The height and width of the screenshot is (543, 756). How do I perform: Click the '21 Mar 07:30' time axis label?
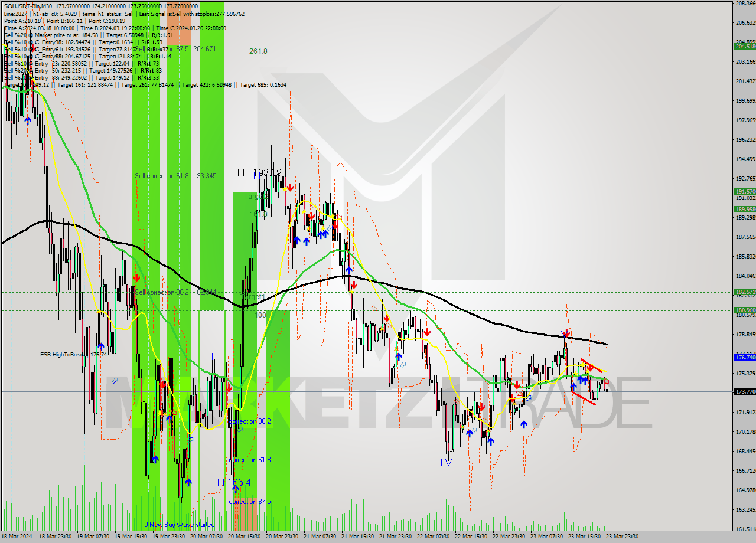click(x=320, y=537)
